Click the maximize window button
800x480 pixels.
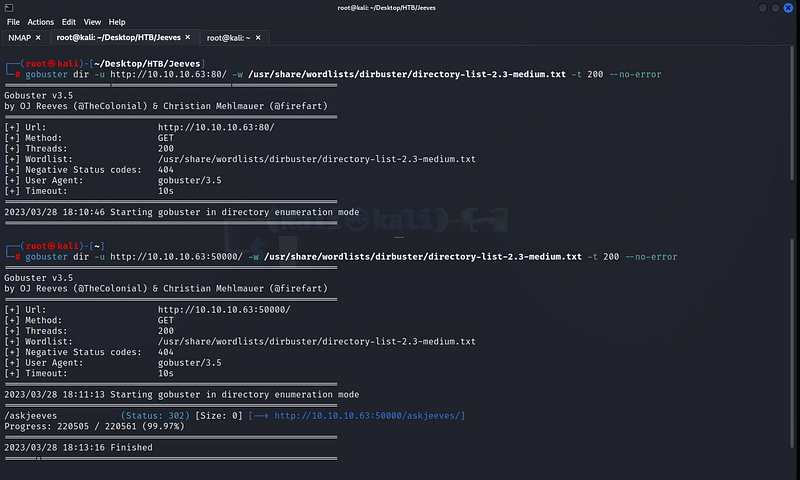tap(776, 8)
